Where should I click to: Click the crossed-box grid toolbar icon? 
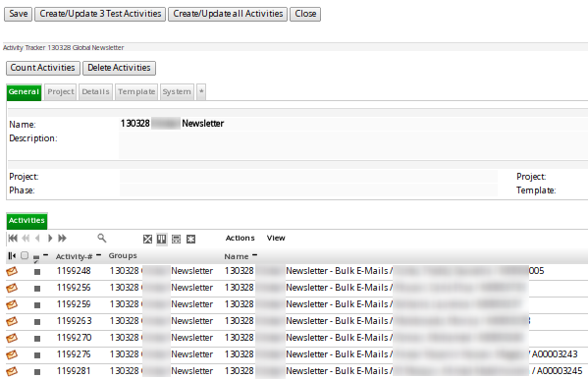click(x=148, y=239)
